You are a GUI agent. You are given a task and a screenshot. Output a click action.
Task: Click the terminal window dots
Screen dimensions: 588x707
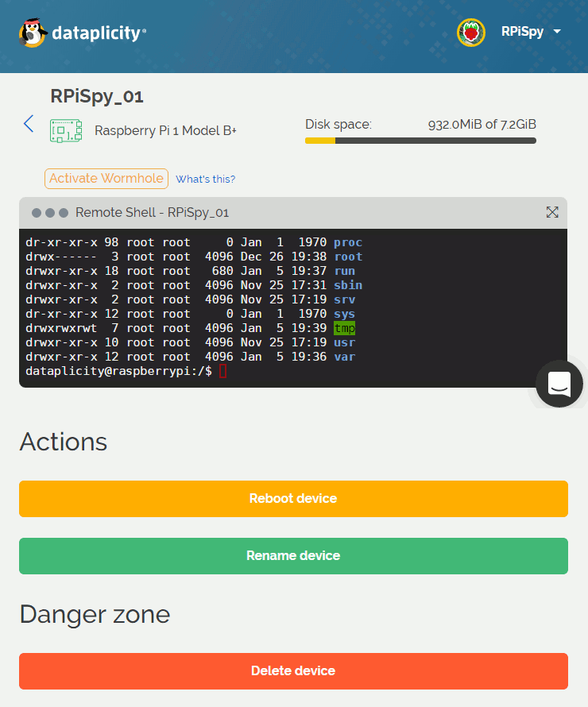(50, 213)
